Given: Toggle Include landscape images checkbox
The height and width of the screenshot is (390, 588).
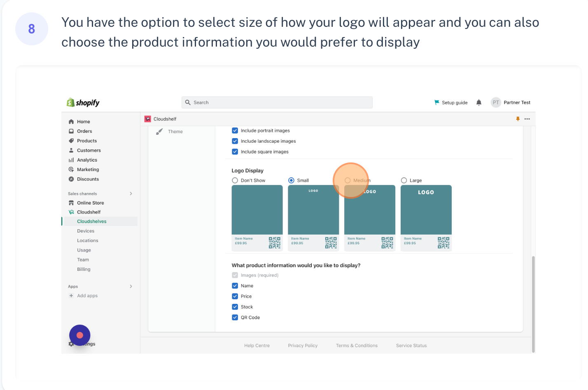Looking at the screenshot, I should 235,141.
